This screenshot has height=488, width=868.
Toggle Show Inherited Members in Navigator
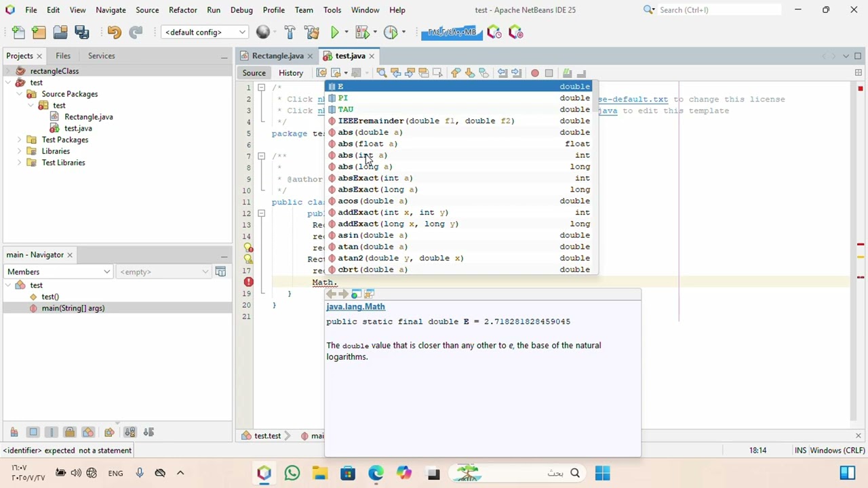[x=14, y=432]
